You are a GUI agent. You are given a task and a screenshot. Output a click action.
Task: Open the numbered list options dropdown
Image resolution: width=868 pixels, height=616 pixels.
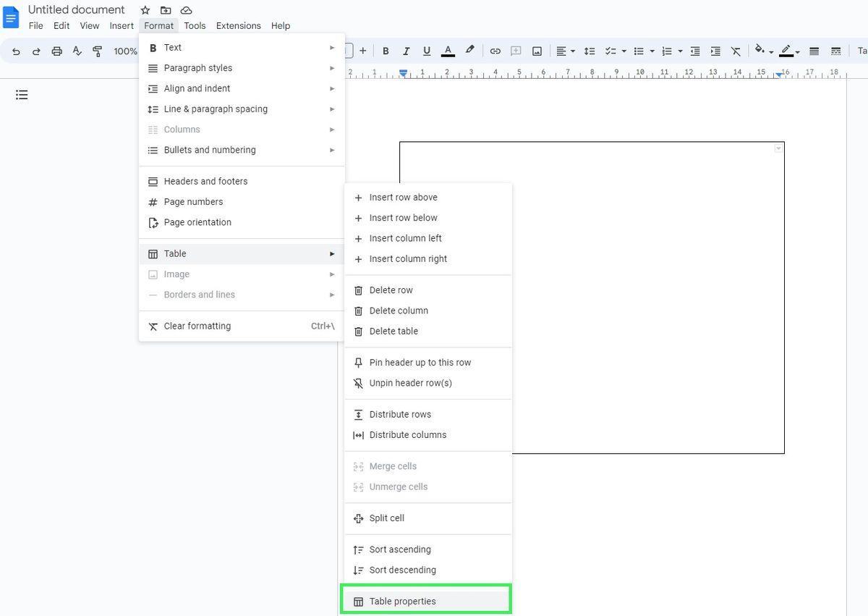coord(673,51)
